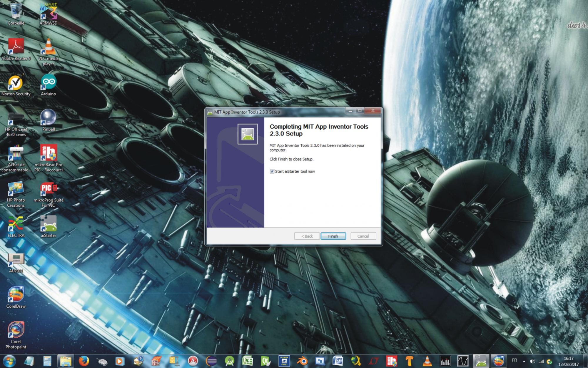
Task: Open the mikroProg Suite For PIC icon
Action: point(49,189)
